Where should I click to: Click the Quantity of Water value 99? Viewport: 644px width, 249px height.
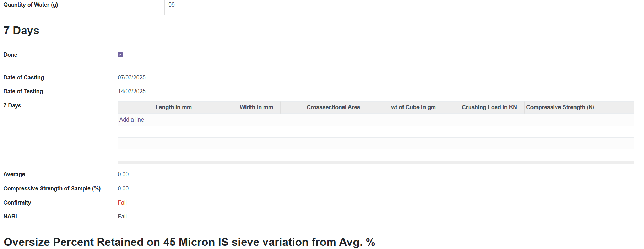(x=172, y=5)
